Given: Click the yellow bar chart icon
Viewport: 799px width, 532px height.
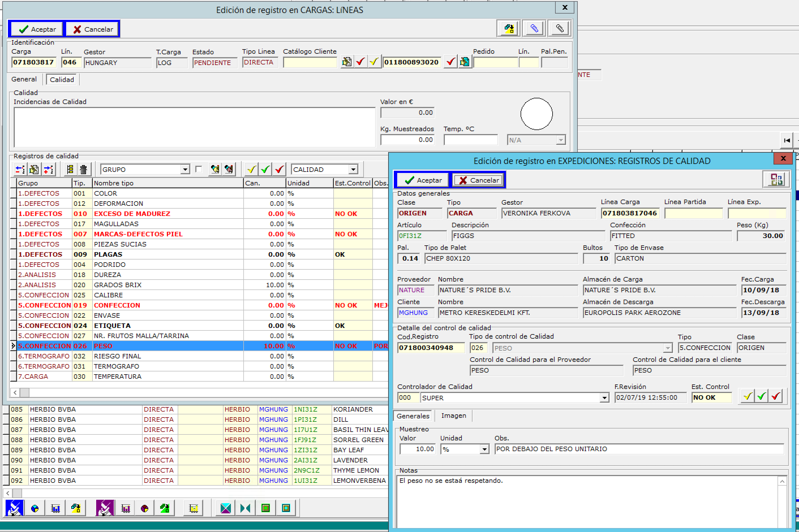Looking at the screenshot, I should [x=194, y=508].
